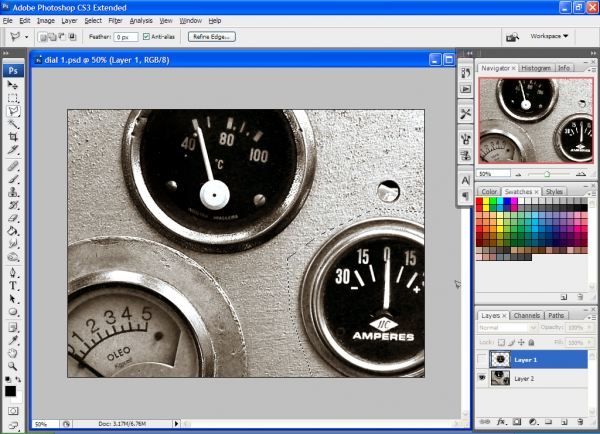This screenshot has width=600, height=434.
Task: Open layer style fx menu
Action: pos(501,422)
